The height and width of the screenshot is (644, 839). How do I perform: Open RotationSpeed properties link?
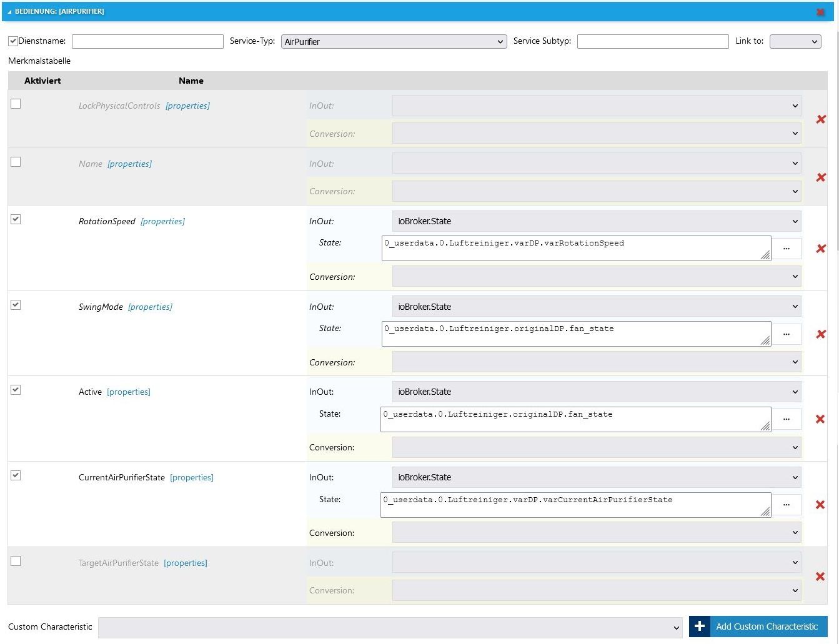click(x=162, y=221)
